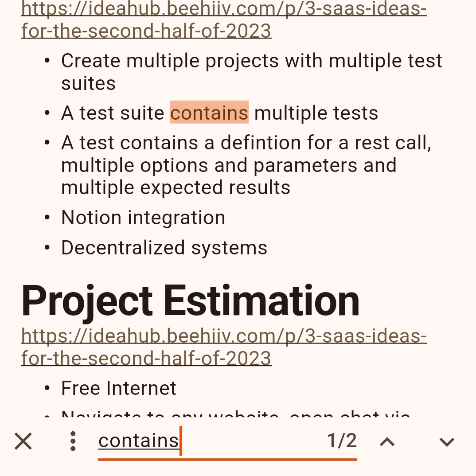Tap the partially hidden 'Navigate to any website' bullet
Viewport: 476px width, 476px height.
click(x=236, y=416)
